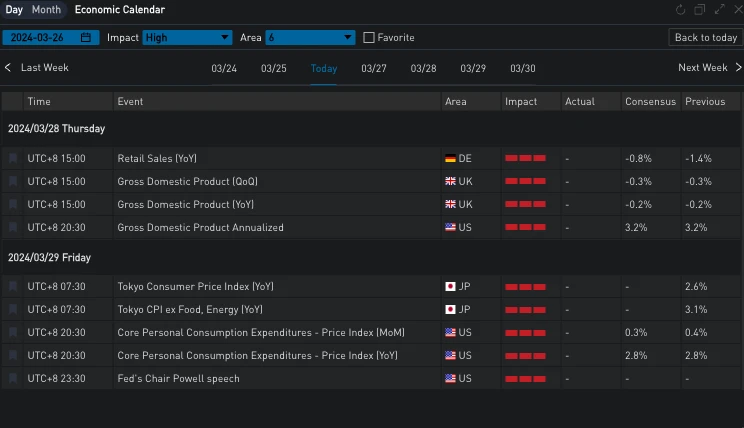Bookmark the US Gross Domestic Product Annualized row
The height and width of the screenshot is (428, 744).
[13, 228]
